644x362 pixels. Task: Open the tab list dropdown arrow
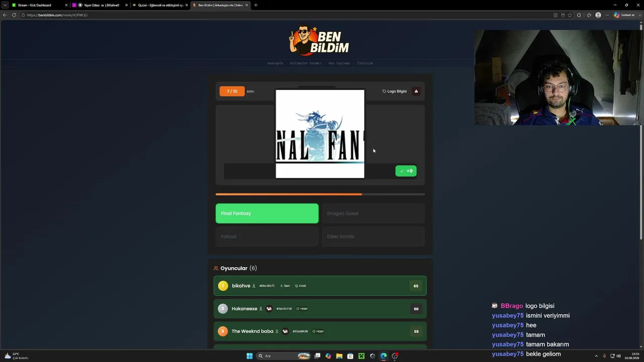[5, 5]
